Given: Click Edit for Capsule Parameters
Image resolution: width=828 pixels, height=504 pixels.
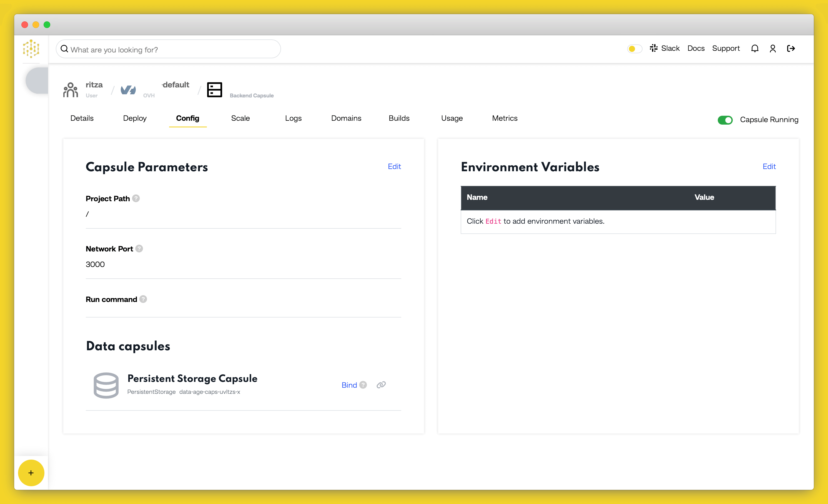Looking at the screenshot, I should (x=394, y=167).
